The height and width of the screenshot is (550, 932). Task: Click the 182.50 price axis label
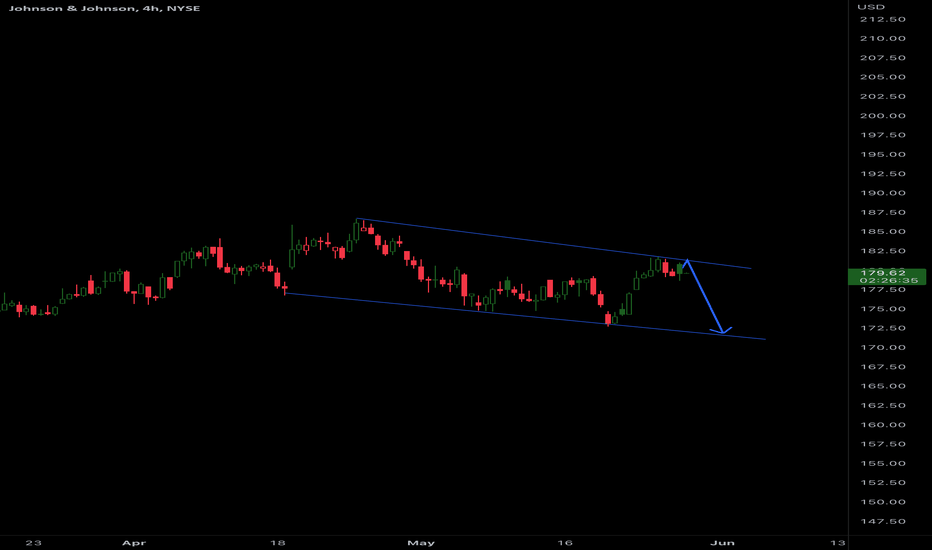[883, 251]
